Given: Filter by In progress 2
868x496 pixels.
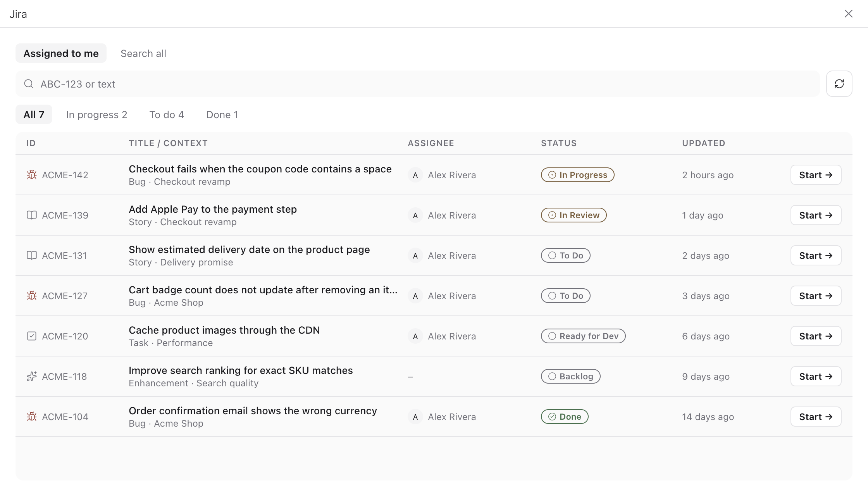Looking at the screenshot, I should click(96, 114).
